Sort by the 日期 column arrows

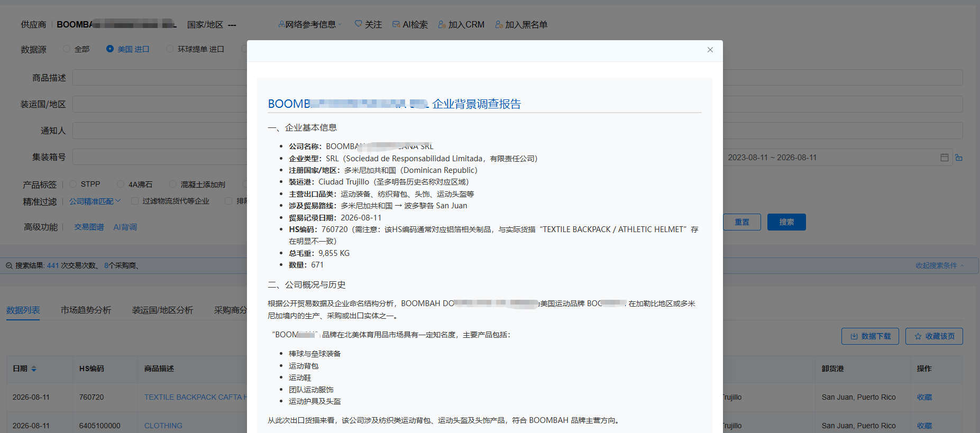[x=34, y=368]
